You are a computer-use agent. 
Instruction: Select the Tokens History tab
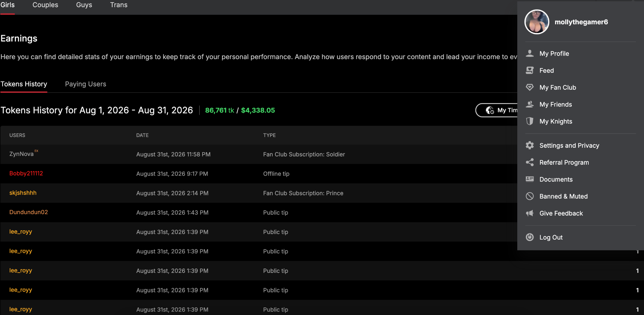point(24,84)
